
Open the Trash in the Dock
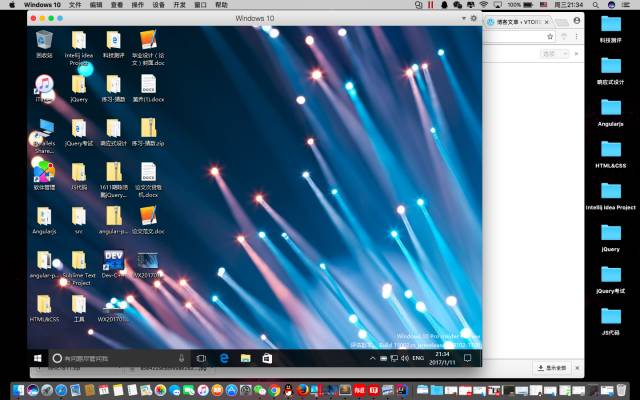pos(622,391)
